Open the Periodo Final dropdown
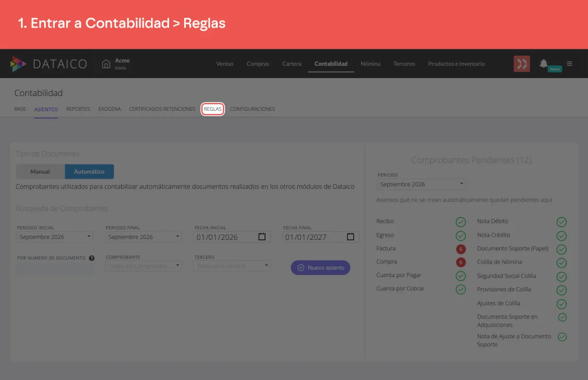 (144, 237)
